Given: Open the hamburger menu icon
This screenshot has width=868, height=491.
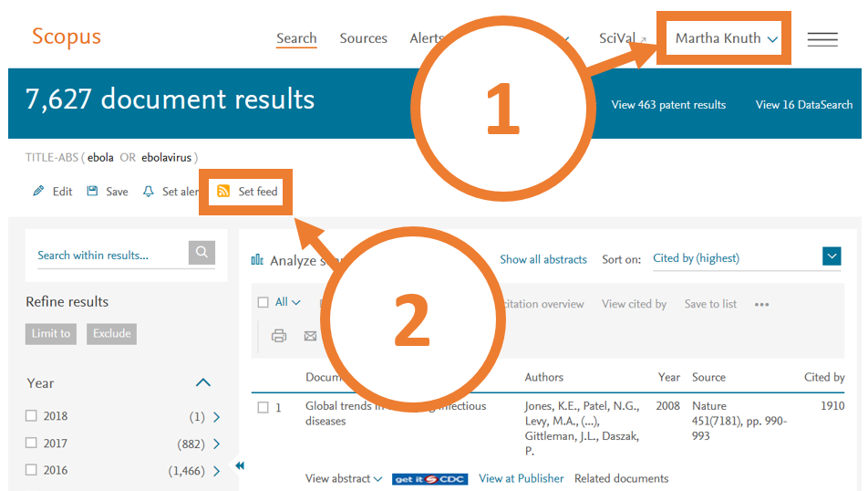Looking at the screenshot, I should point(822,39).
